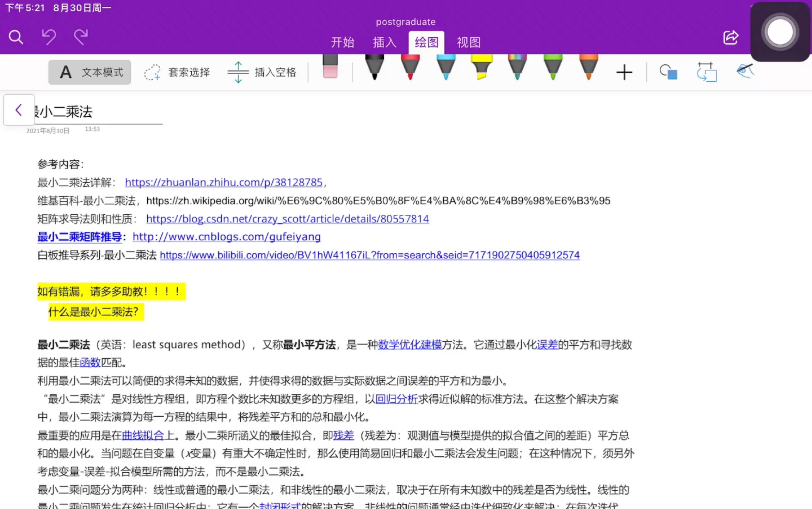Follow the 残差 link
The height and width of the screenshot is (509, 812).
[x=344, y=435]
